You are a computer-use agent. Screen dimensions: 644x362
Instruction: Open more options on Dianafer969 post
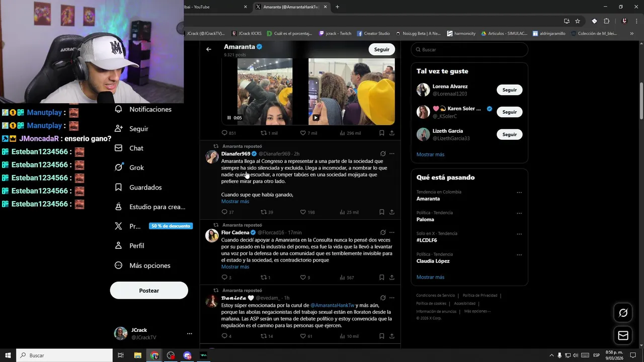[392, 154]
